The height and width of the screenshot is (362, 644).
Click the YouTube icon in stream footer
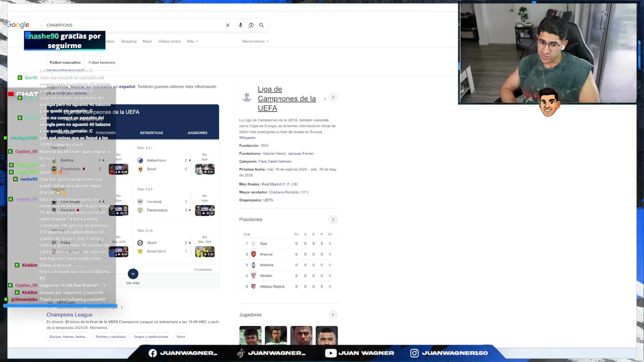tap(331, 353)
